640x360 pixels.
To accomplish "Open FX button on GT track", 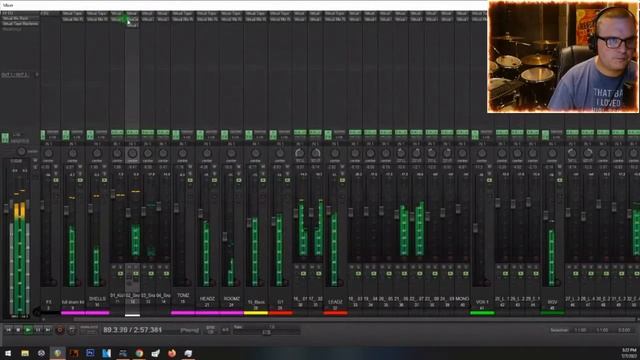I will pos(273,135).
